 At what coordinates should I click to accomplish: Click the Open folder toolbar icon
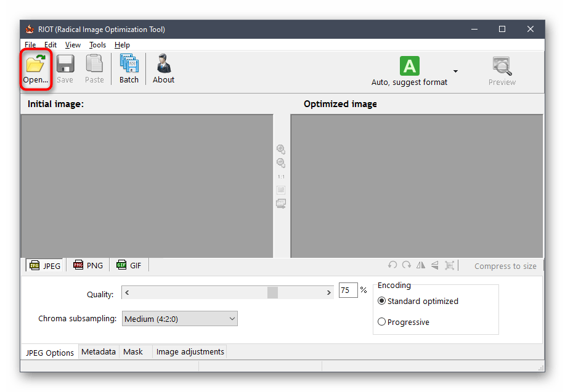coord(36,64)
